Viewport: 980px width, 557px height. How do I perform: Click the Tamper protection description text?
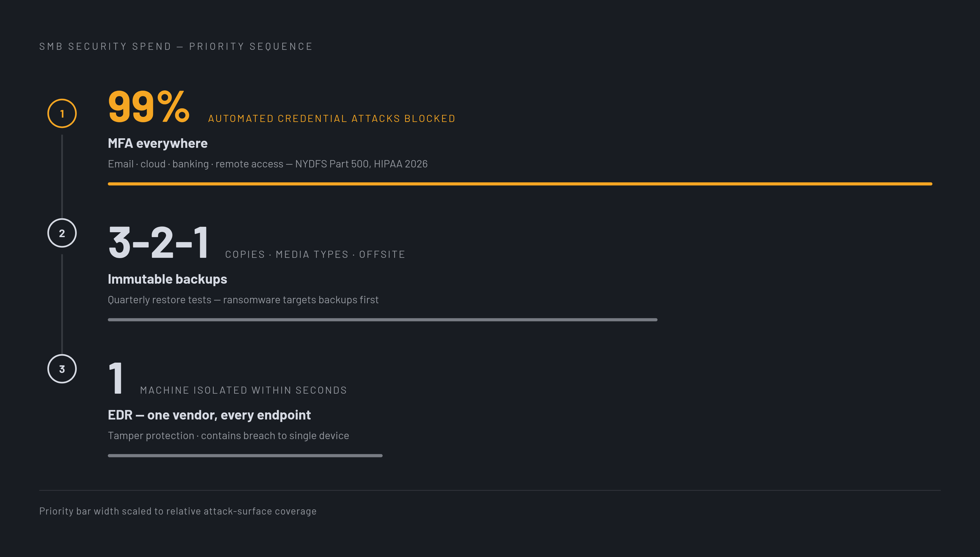tap(228, 435)
